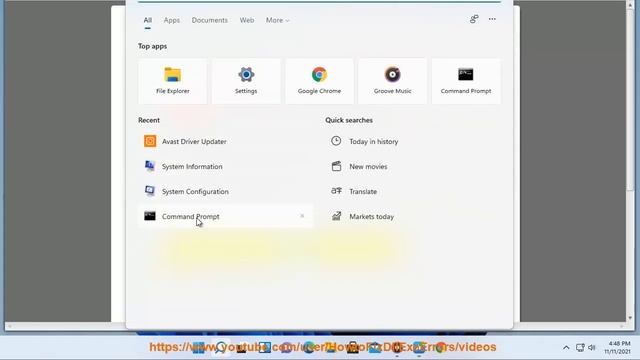640x360 pixels.
Task: Click the System Configuration icon in Recent
Action: click(x=150, y=191)
